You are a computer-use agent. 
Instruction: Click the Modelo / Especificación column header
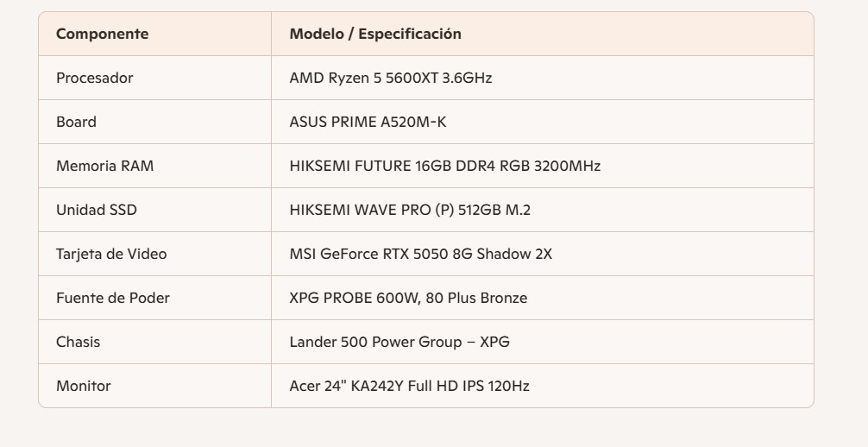click(375, 35)
